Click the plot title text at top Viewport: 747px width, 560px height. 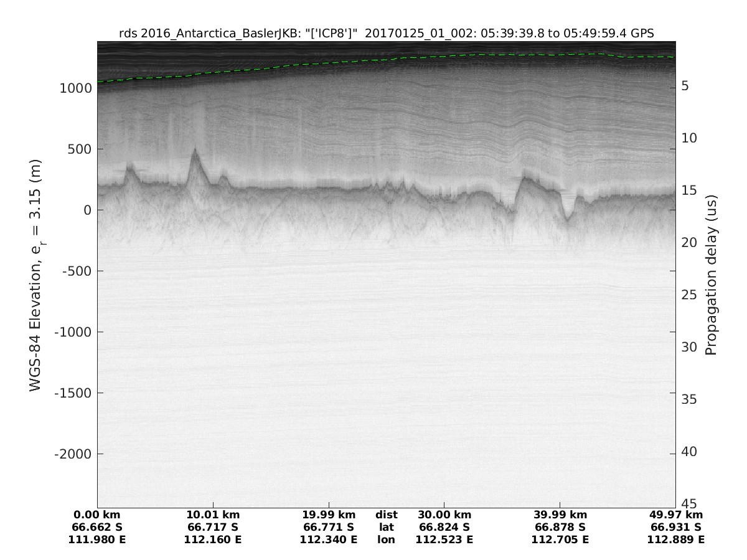pos(386,34)
